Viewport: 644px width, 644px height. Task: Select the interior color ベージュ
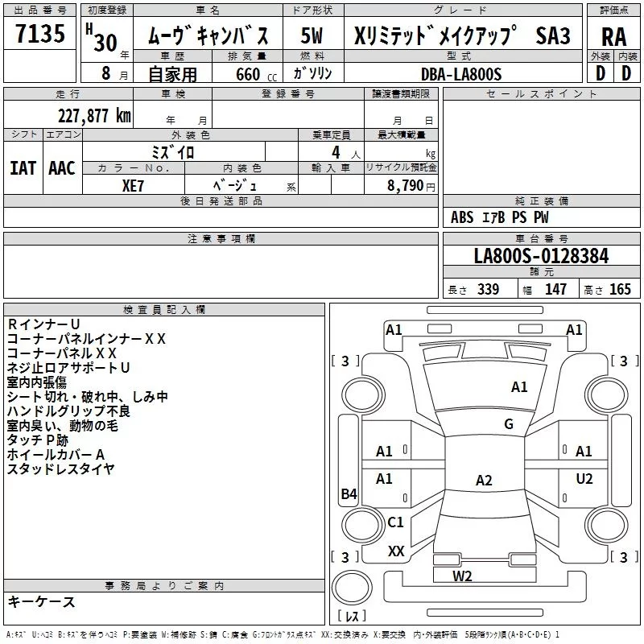point(235,185)
